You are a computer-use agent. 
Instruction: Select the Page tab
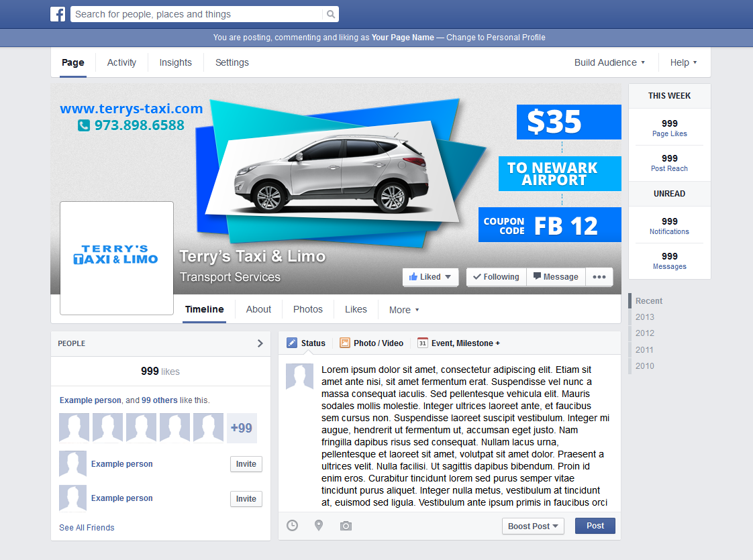click(73, 62)
